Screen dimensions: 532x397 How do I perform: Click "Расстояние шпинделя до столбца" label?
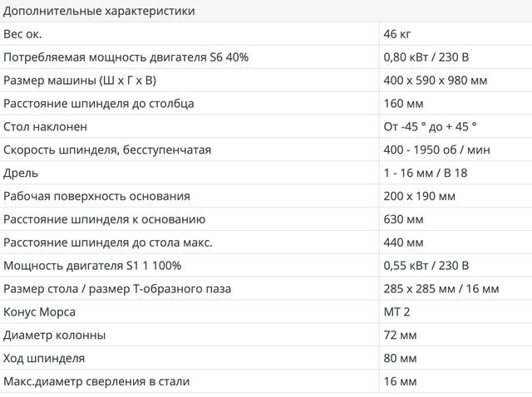(x=99, y=104)
